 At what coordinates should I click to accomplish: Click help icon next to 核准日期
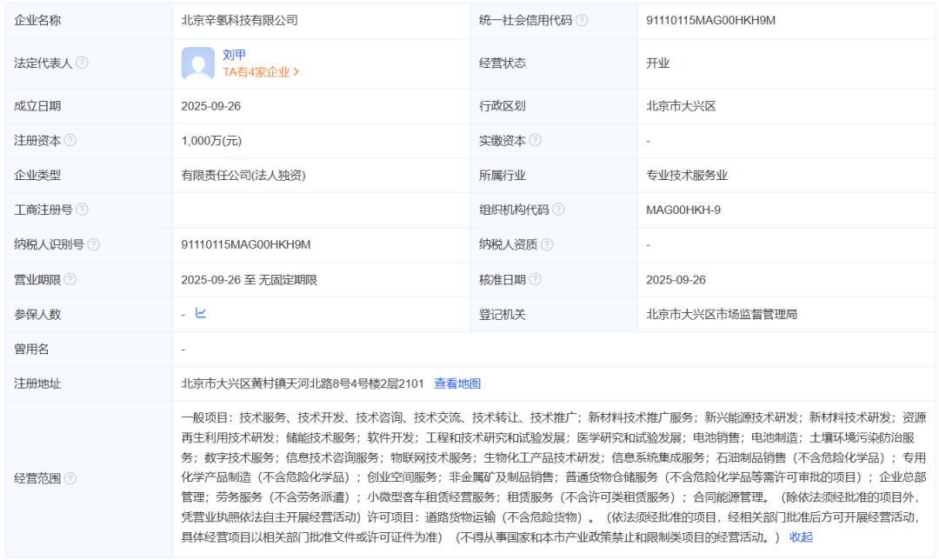[x=536, y=279]
